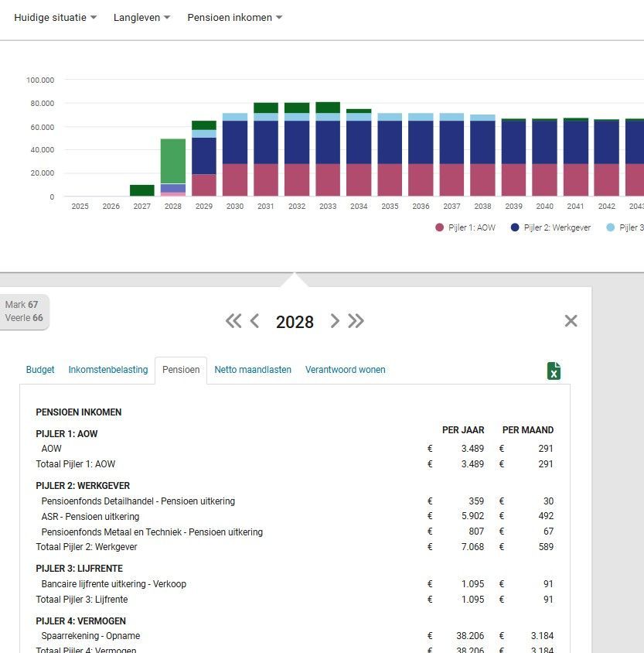Open the Pensioen inkomen dropdown
The width and height of the screenshot is (644, 653).
tap(234, 17)
